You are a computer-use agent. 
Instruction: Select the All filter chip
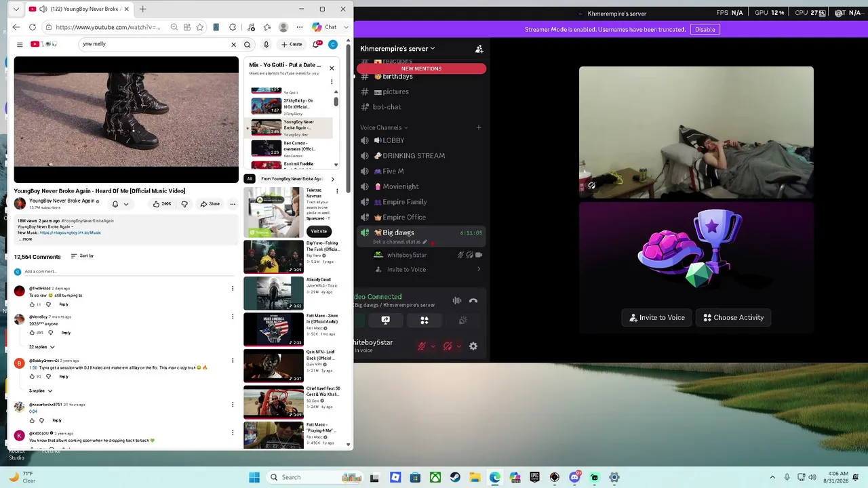[250, 179]
